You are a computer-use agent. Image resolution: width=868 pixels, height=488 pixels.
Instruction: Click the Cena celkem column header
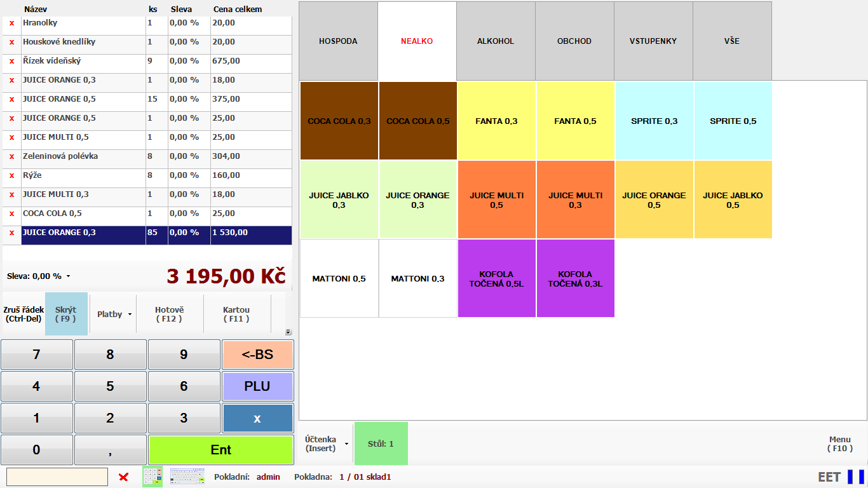point(238,10)
